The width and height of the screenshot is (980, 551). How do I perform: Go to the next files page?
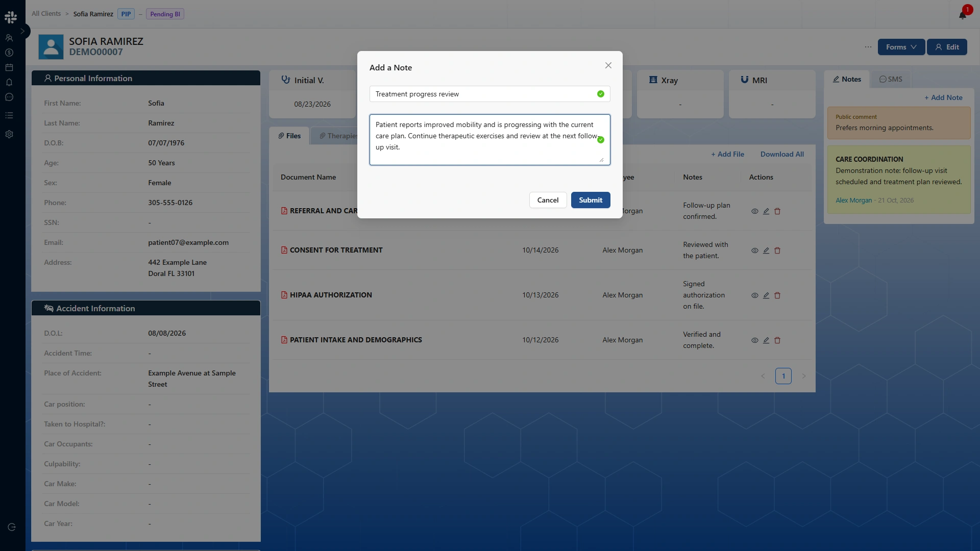pos(804,376)
